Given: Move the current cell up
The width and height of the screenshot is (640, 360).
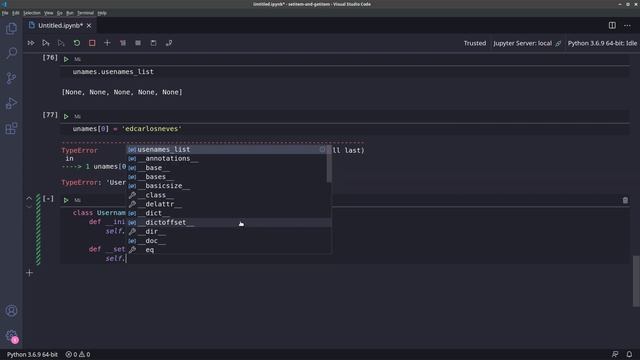Looking at the screenshot, I should click(29, 198).
